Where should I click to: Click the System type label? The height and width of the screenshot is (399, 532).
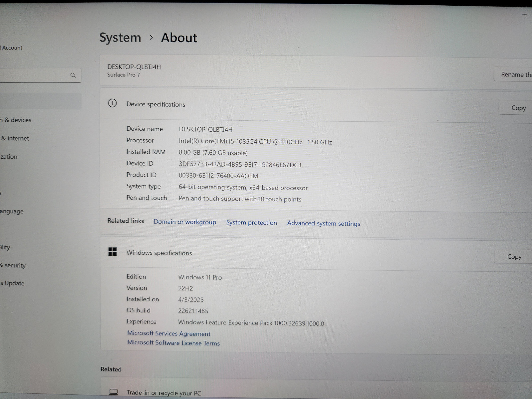tap(143, 187)
